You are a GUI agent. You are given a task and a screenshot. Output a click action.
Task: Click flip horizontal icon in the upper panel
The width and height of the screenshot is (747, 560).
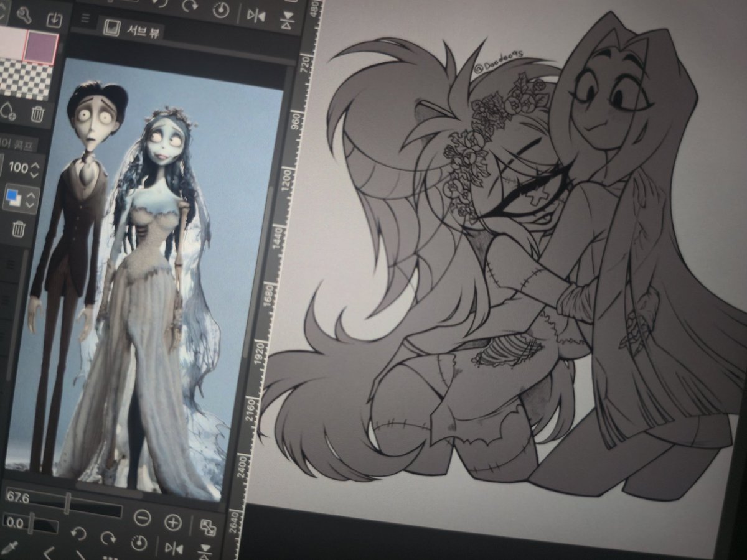click(256, 14)
